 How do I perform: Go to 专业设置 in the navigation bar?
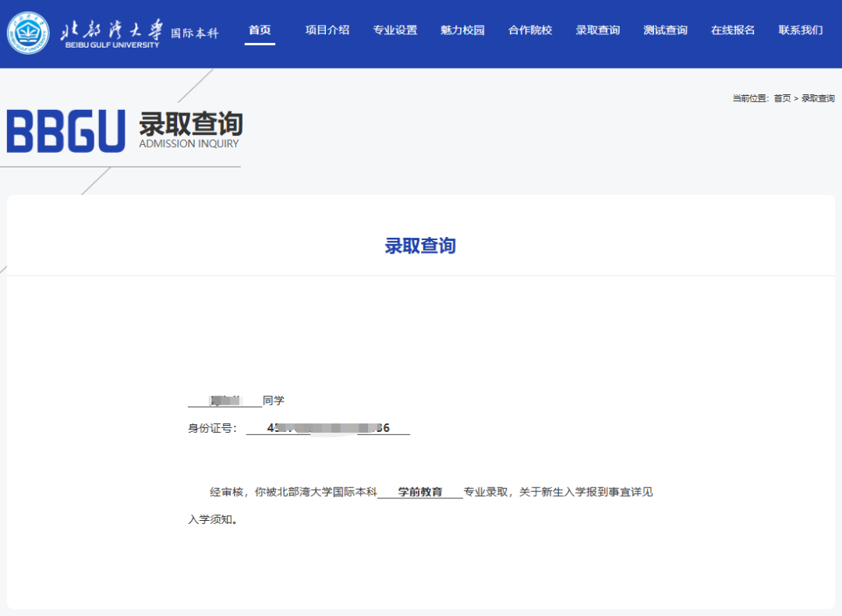coord(395,30)
